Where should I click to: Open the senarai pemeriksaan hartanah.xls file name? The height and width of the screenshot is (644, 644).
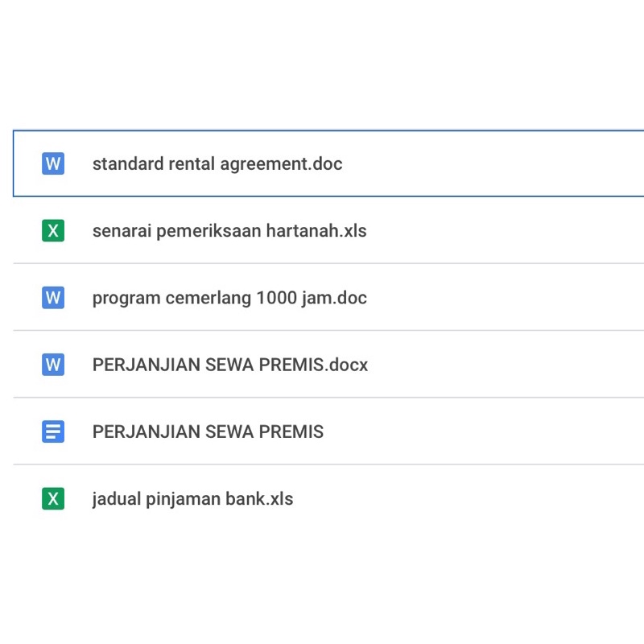(229, 231)
